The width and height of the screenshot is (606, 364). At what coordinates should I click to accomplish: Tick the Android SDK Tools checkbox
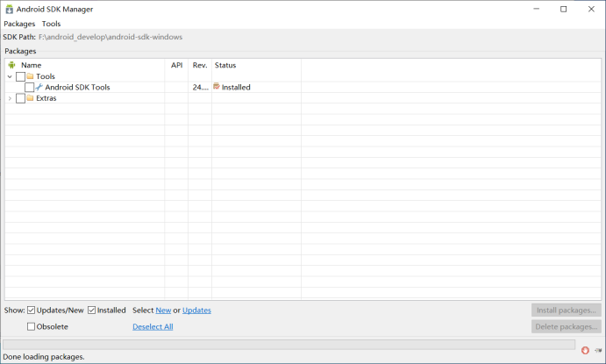pyautogui.click(x=29, y=88)
